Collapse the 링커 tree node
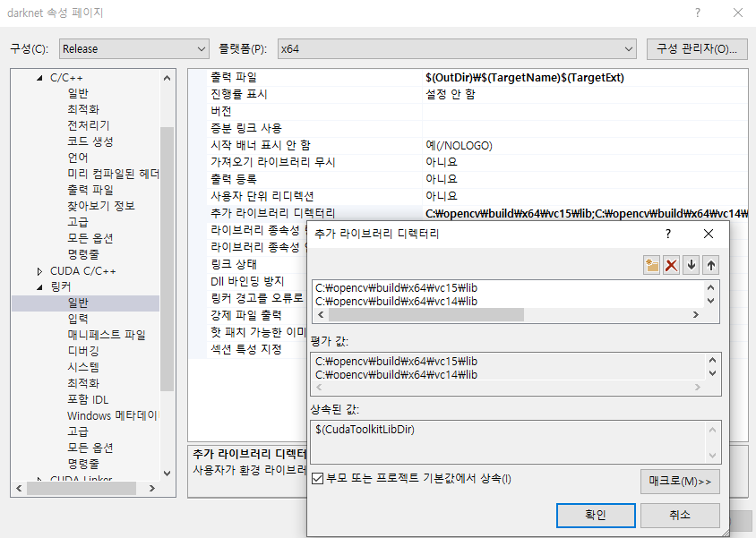Screen dimensions: 756x538 (39, 287)
